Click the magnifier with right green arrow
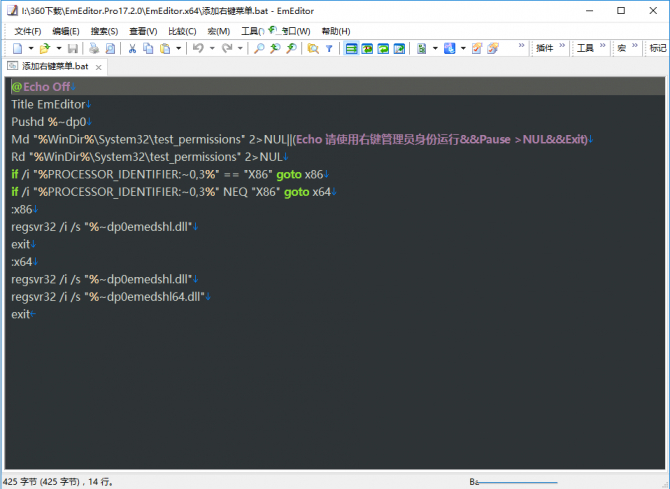The height and width of the screenshot is (489, 670). tap(291, 48)
